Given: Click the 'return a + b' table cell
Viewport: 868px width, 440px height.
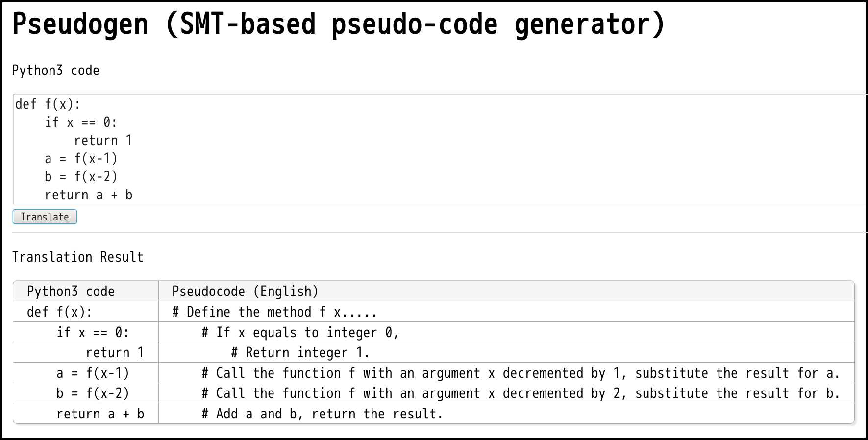Looking at the screenshot, I should [x=100, y=414].
